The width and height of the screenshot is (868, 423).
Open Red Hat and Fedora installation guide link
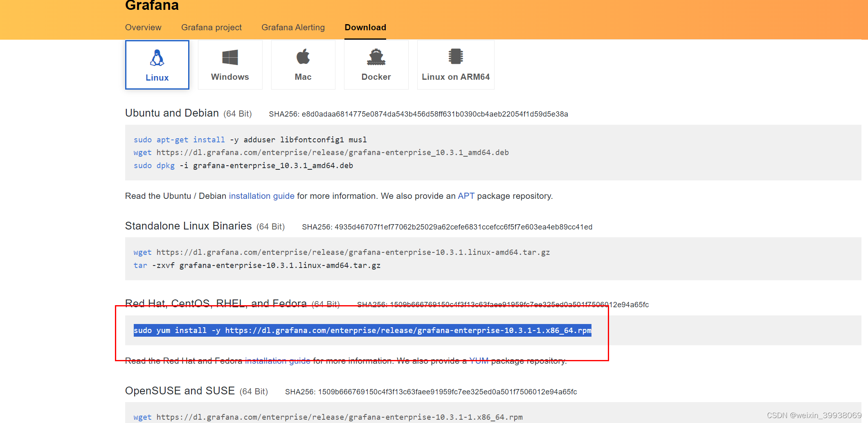coord(278,361)
